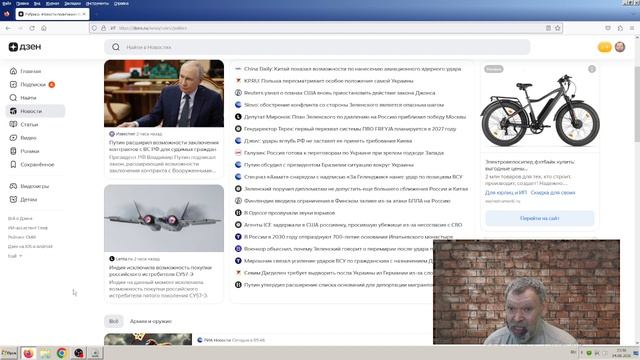
Task: Open the Putin article photo thumbnail
Action: [x=164, y=93]
